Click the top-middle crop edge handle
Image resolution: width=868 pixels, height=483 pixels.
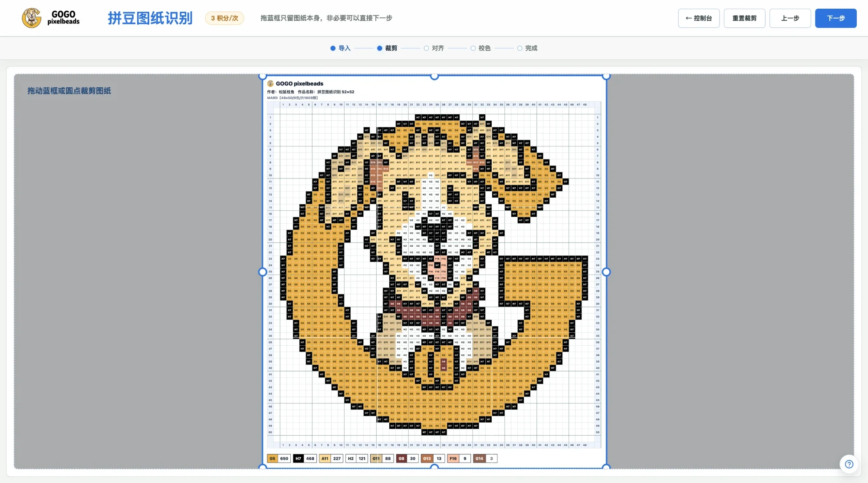[x=434, y=76]
